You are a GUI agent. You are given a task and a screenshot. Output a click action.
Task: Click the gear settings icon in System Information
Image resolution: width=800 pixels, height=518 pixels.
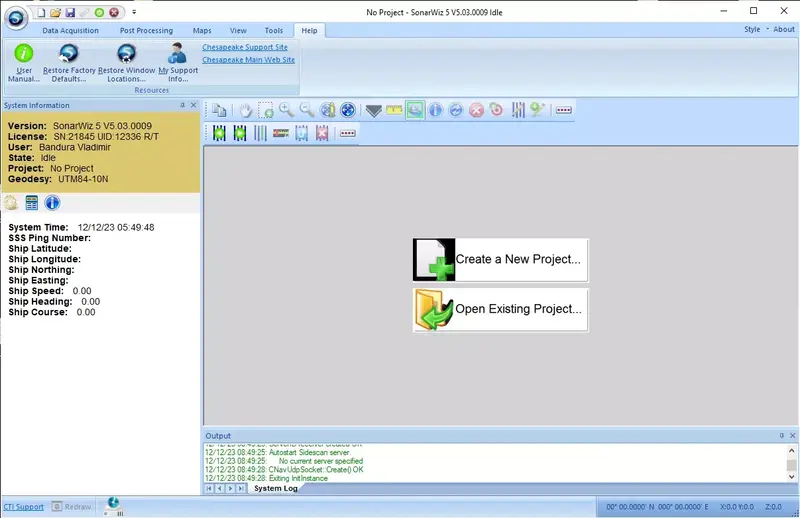click(x=11, y=203)
